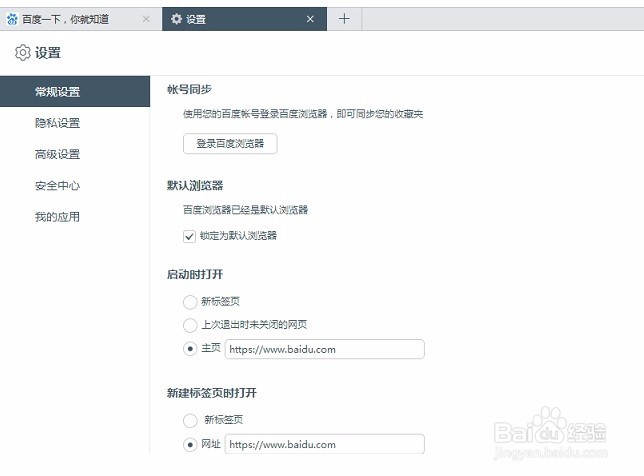Close the 百度一下 tab

pos(146,19)
